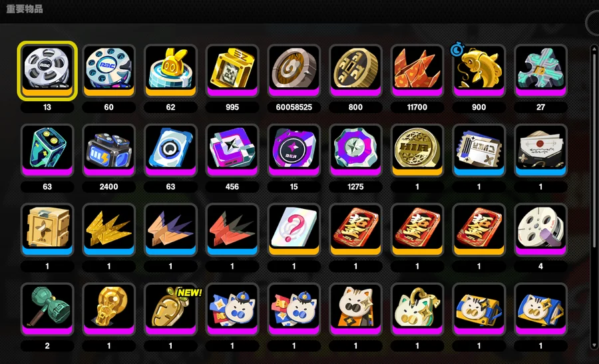This screenshot has width=599, height=364.
Task: Select the purple cube item showing 456
Action: [x=232, y=150]
